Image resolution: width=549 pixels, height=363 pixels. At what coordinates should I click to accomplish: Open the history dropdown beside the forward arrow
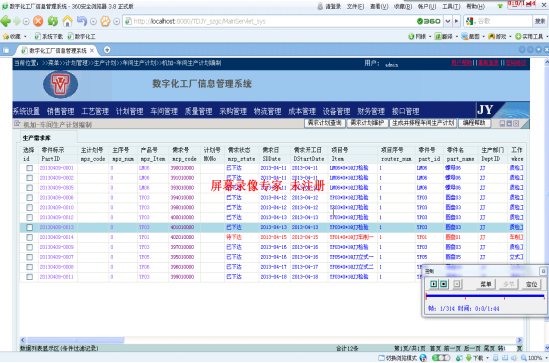click(x=26, y=21)
